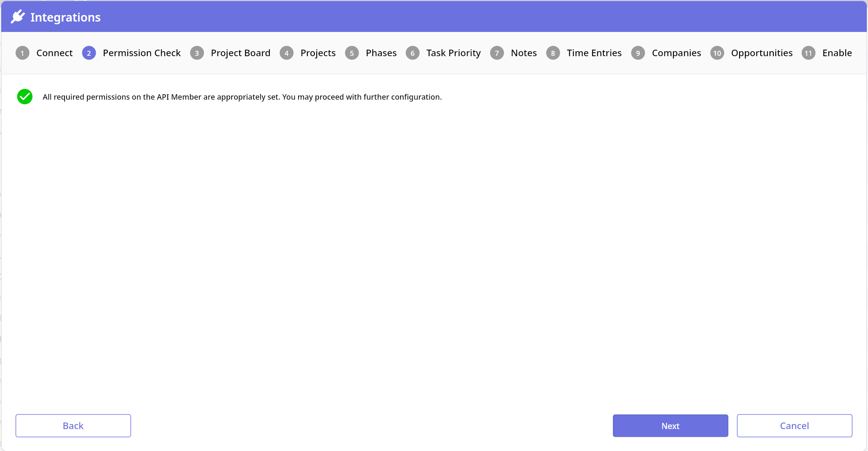Click step number 6 circle icon
Image resolution: width=868 pixels, height=451 pixels.
412,53
